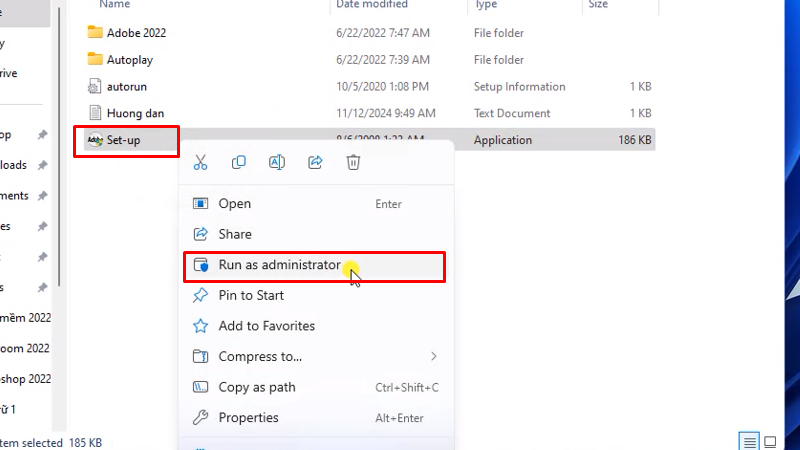Screen dimensions: 800x450
Task: Click the Rename icon in context menu
Action: (x=277, y=162)
